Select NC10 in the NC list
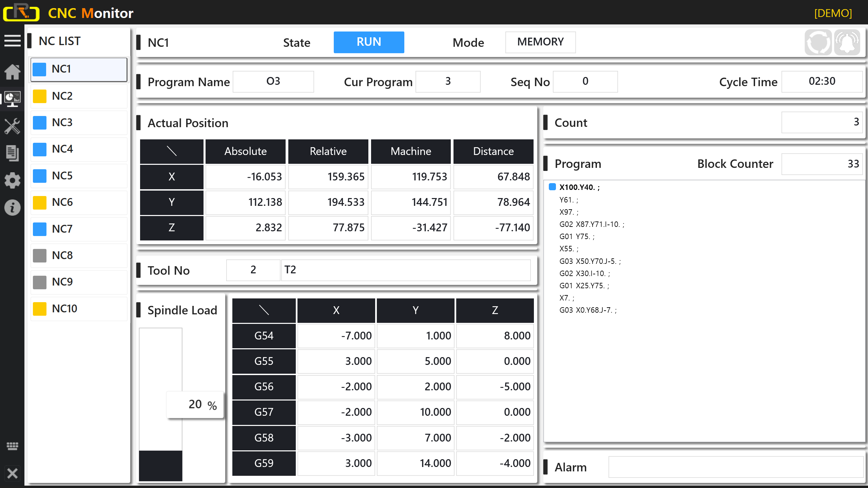 point(79,309)
